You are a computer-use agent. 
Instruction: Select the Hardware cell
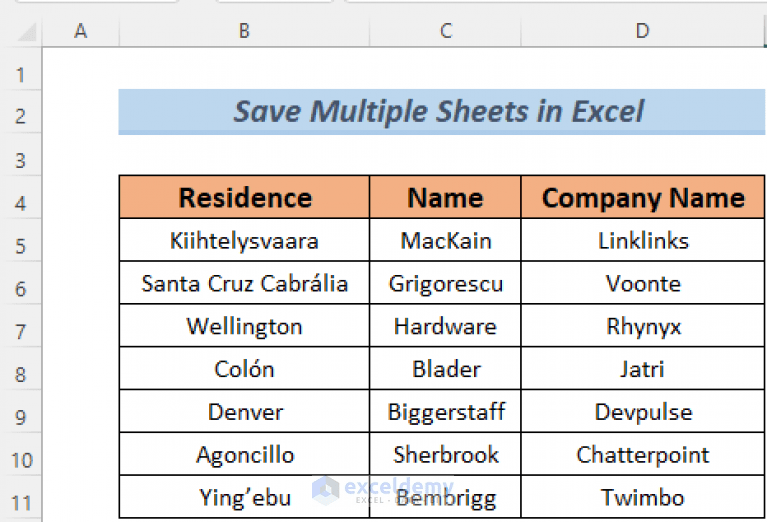(x=446, y=325)
